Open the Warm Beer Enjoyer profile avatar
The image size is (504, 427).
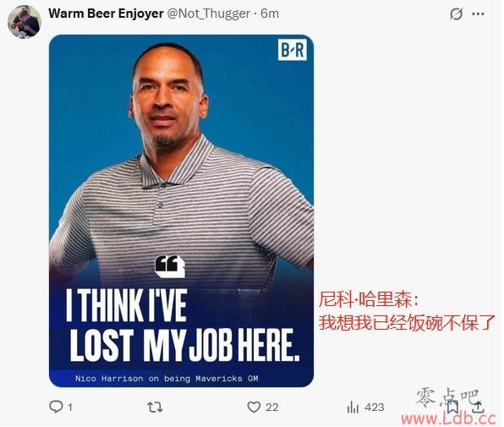coord(25,22)
